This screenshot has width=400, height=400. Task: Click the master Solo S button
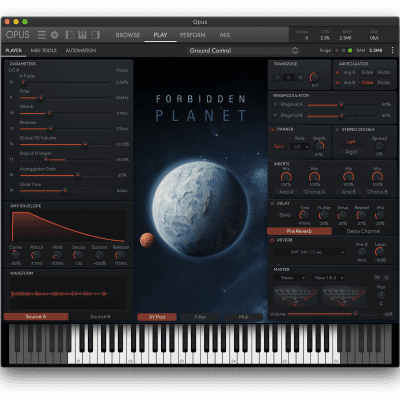pyautogui.click(x=386, y=277)
